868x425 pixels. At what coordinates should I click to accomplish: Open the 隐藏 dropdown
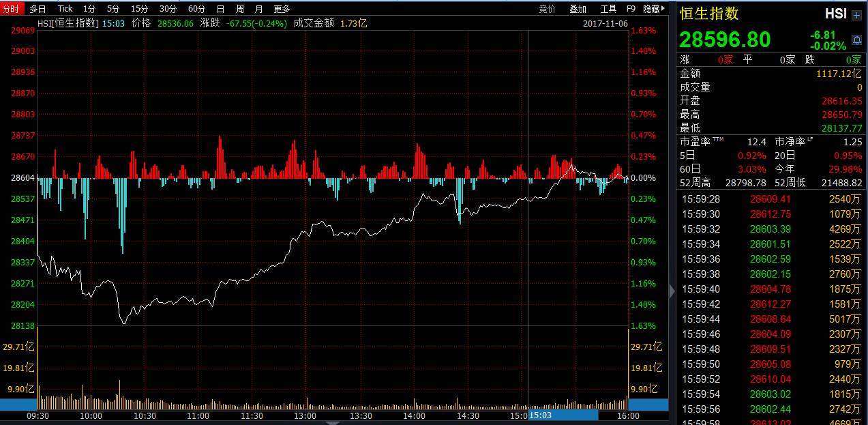click(x=655, y=9)
